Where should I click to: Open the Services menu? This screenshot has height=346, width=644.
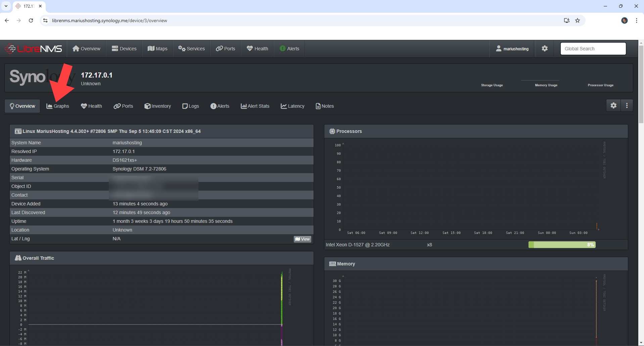[191, 49]
